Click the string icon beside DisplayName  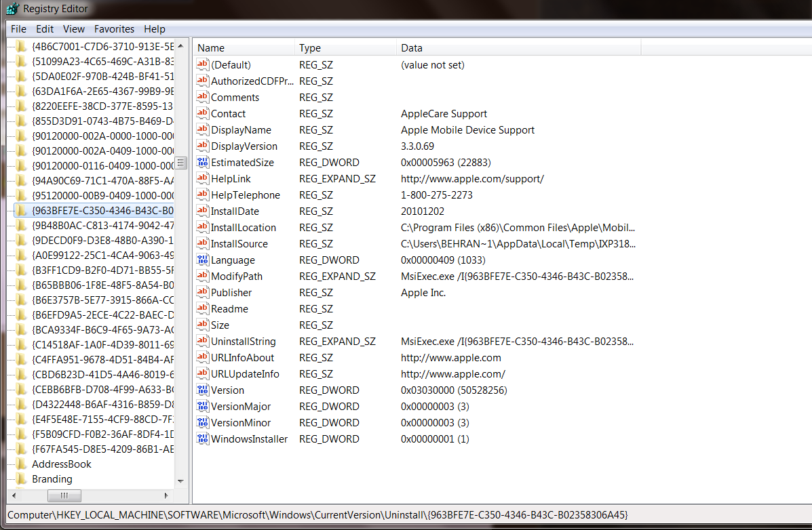pyautogui.click(x=202, y=130)
